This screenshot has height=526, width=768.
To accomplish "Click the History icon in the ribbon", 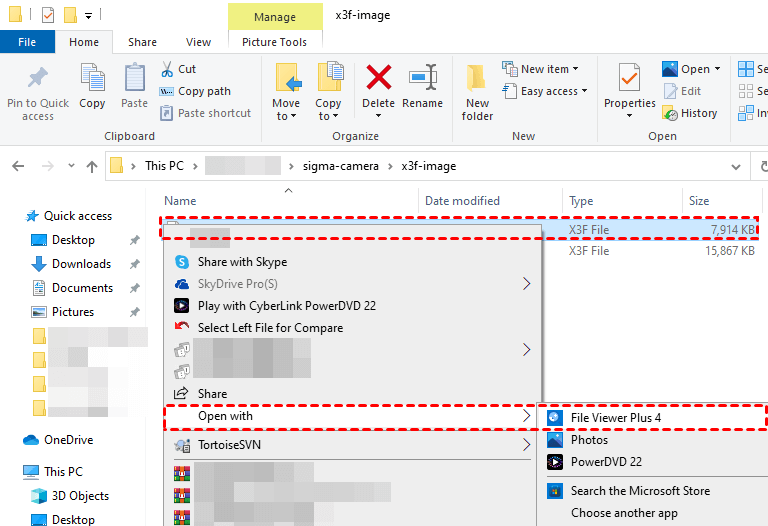I will [670, 113].
